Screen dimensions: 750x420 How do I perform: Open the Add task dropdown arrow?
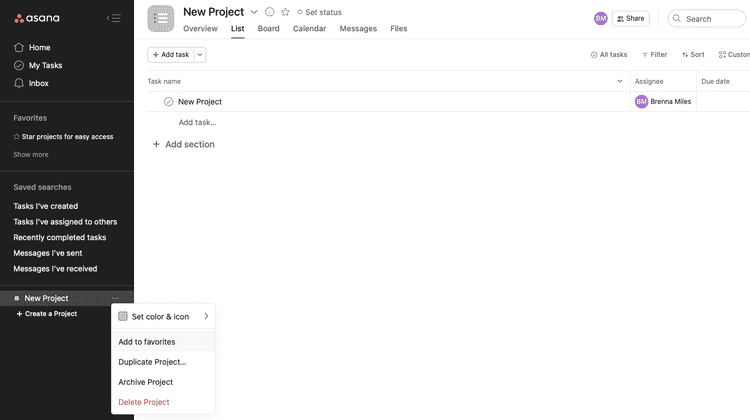(x=200, y=55)
